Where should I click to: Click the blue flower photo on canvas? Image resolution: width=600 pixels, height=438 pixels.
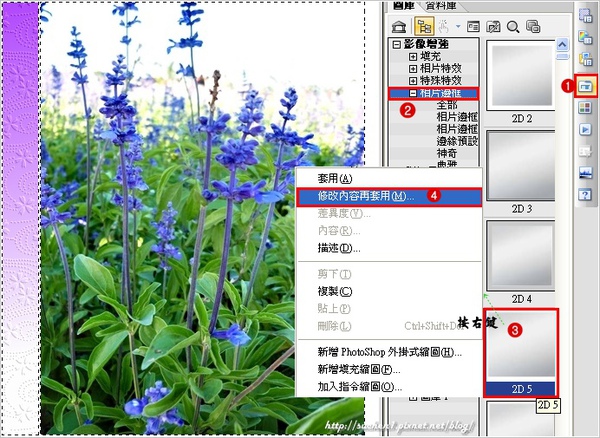(203, 218)
